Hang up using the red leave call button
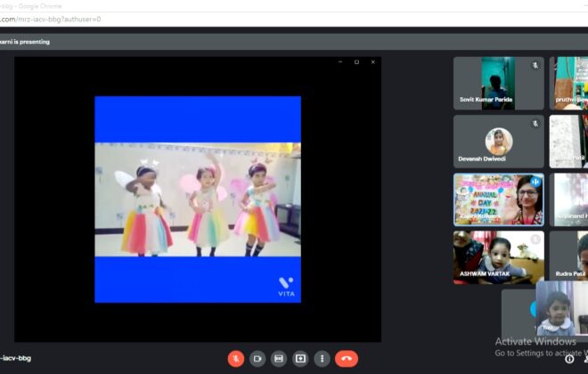 (347, 359)
